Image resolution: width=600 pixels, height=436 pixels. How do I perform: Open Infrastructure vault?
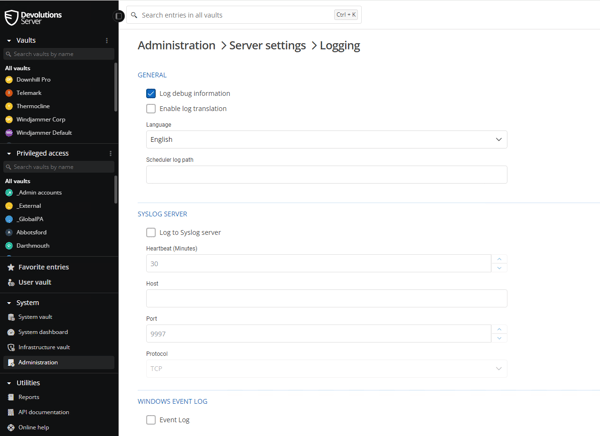44,348
